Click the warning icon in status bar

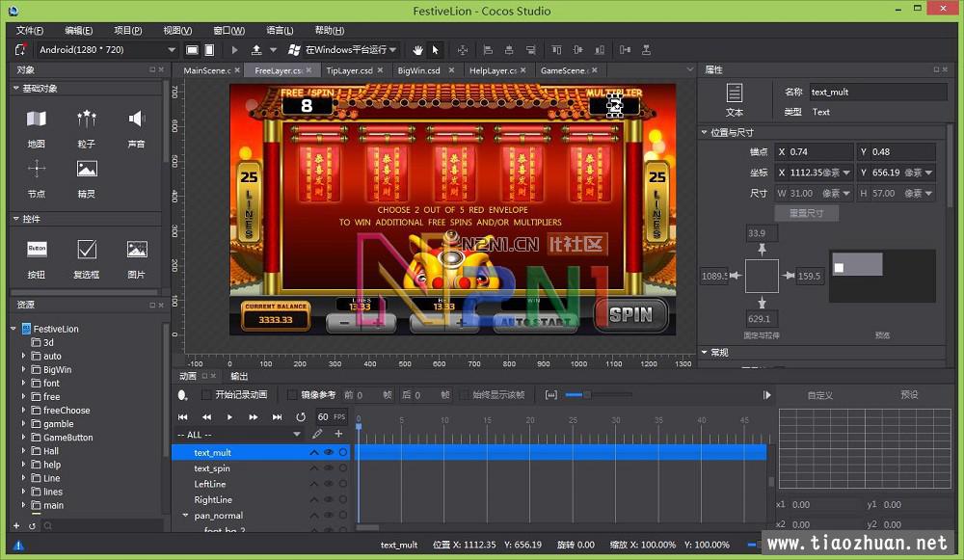tap(18, 545)
